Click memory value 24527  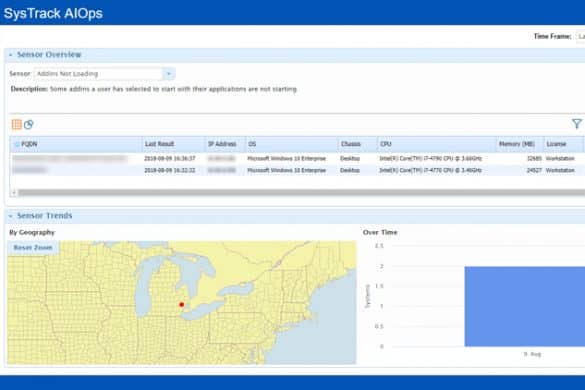(534, 170)
